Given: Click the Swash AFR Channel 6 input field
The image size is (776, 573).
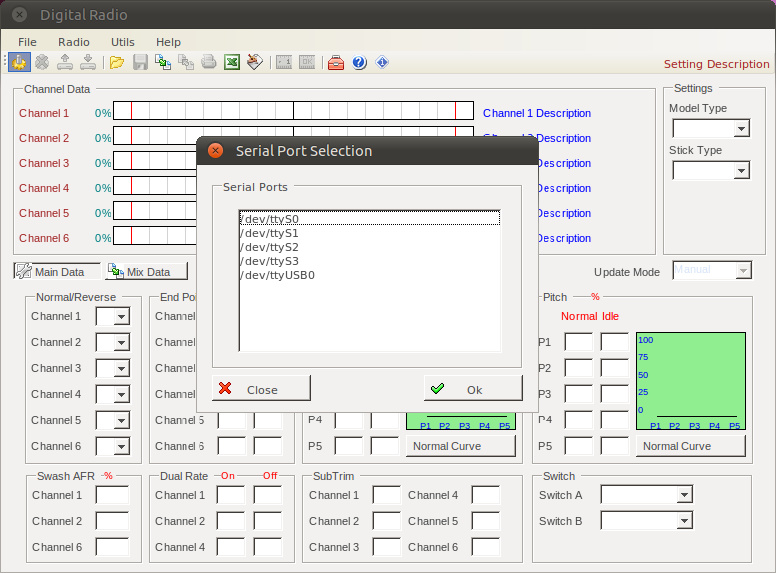Looking at the screenshot, I should pyautogui.click(x=112, y=547).
